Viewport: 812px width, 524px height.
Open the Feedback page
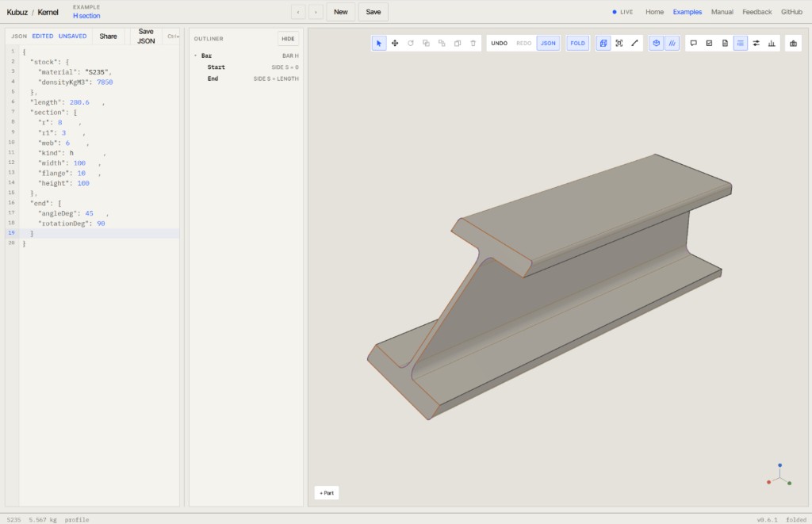[756, 12]
